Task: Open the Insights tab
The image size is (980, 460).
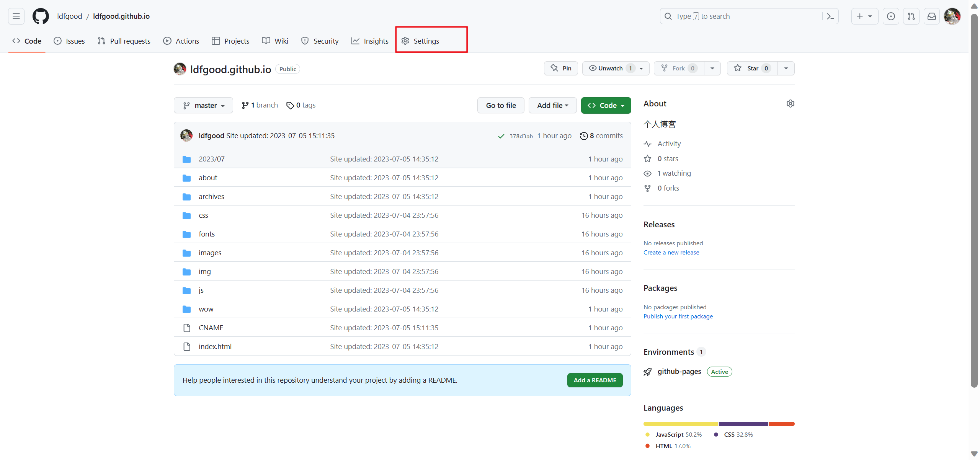Action: pos(370,41)
